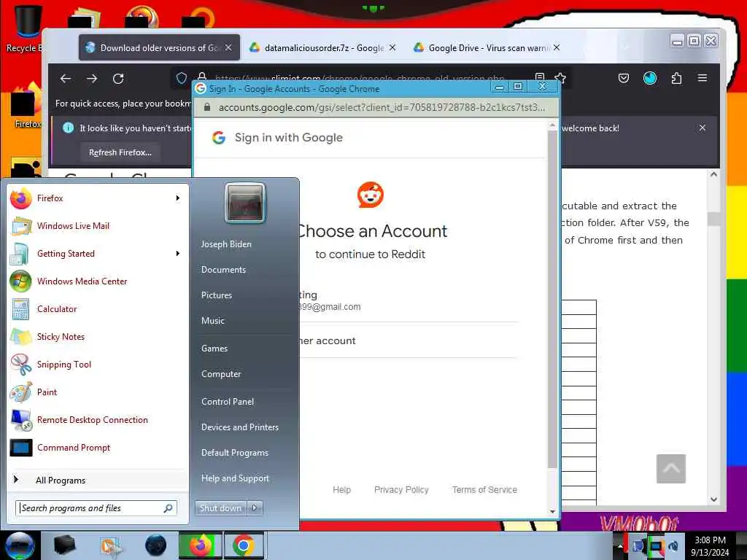The width and height of the screenshot is (747, 560).
Task: Click the blue circular Firefox toolbar icon
Action: (650, 78)
